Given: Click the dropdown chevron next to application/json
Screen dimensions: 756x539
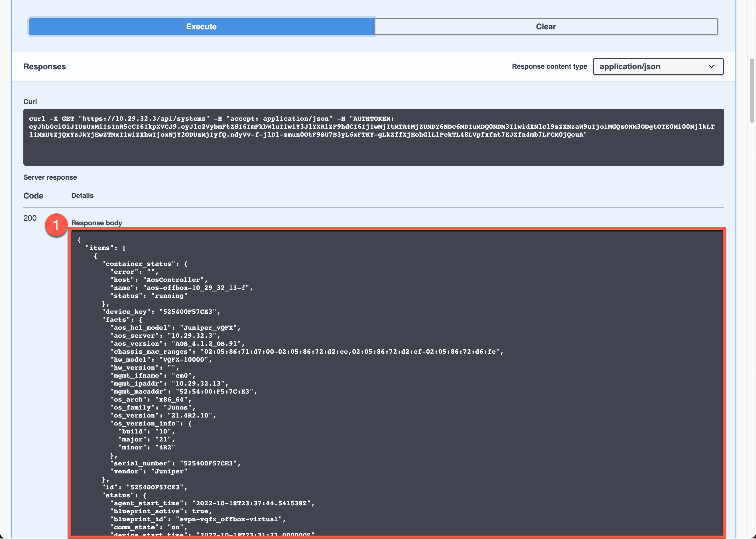Looking at the screenshot, I should pyautogui.click(x=711, y=66).
